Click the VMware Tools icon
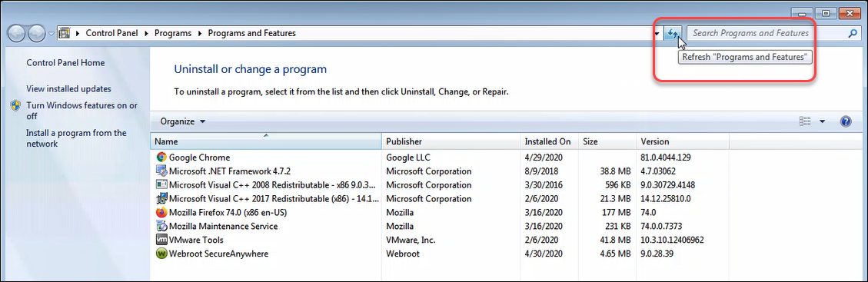The image size is (868, 282). [x=161, y=240]
